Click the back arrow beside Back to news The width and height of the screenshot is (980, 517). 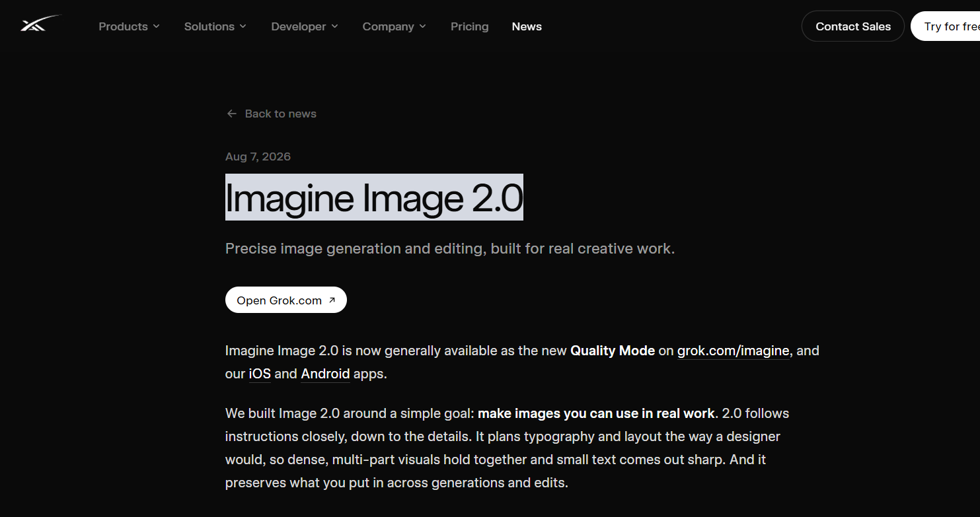click(x=231, y=114)
